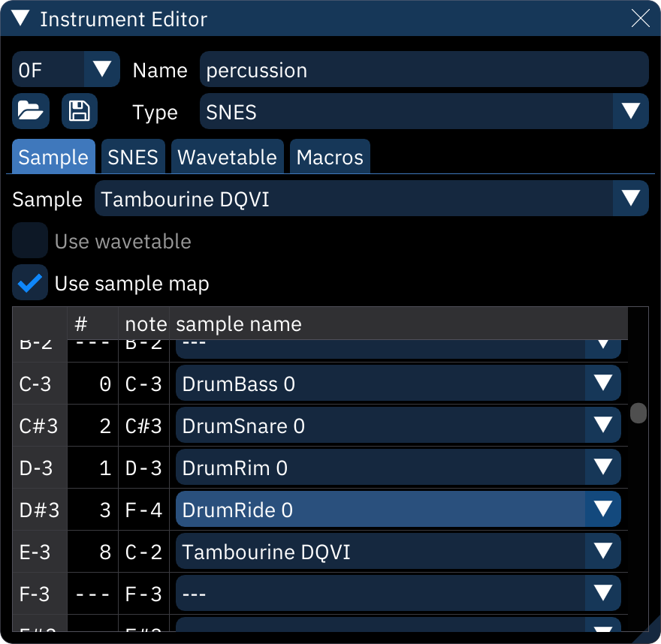Select the DrumRide 0 highlighted row
The image size is (661, 644).
[338, 510]
